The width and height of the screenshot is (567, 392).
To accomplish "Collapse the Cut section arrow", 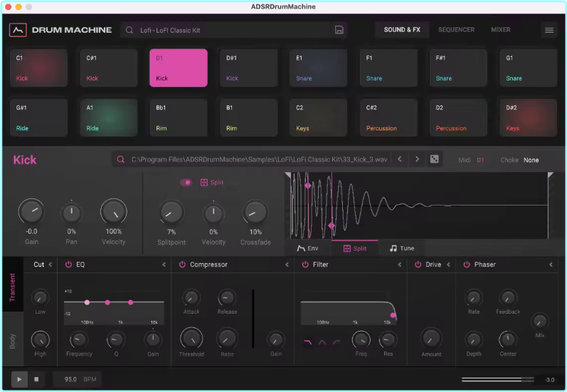I will [x=51, y=265].
